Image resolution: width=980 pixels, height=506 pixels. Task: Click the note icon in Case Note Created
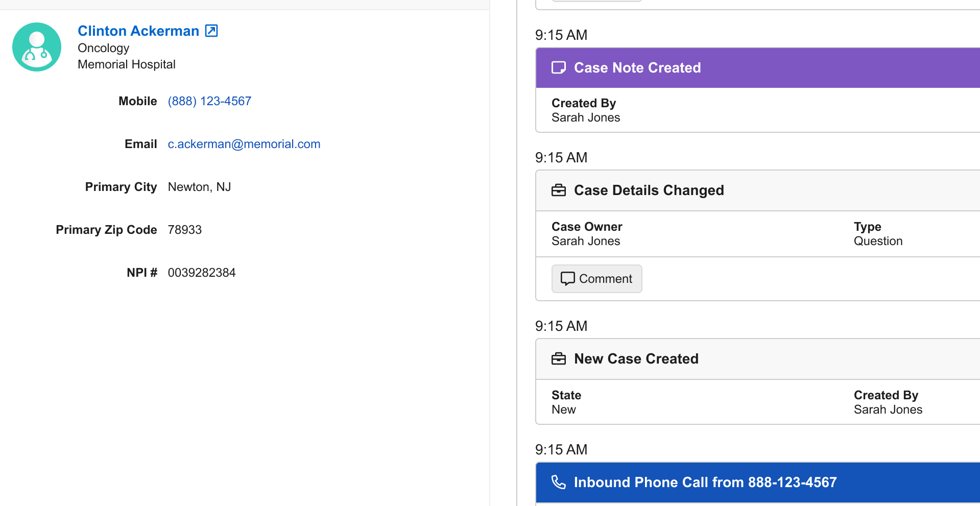[x=559, y=68]
